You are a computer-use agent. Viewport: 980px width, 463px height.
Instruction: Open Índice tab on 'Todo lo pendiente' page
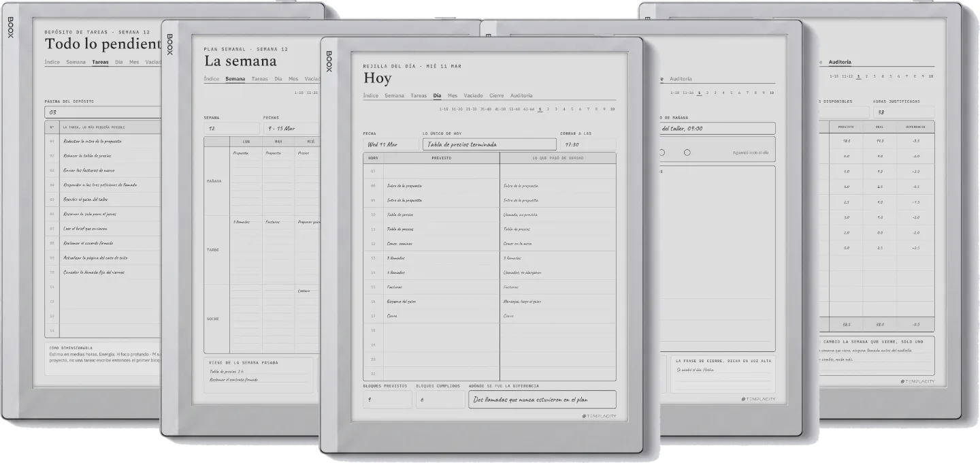(52, 62)
